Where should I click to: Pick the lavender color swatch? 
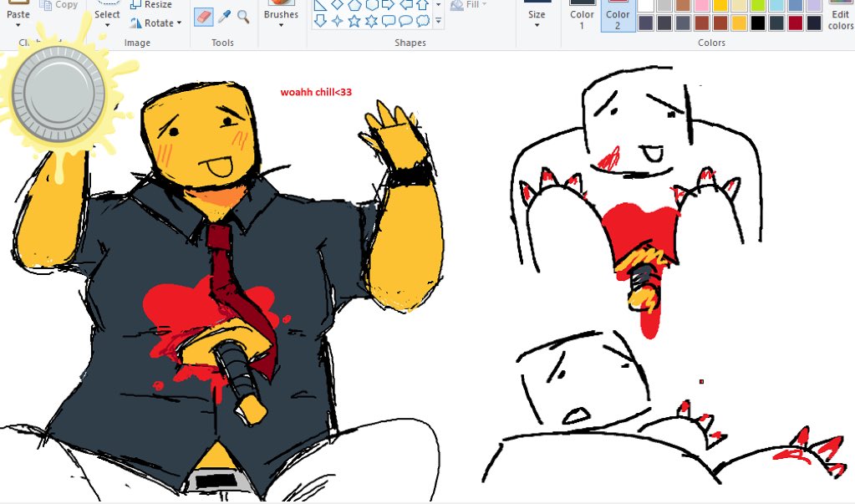(x=814, y=6)
